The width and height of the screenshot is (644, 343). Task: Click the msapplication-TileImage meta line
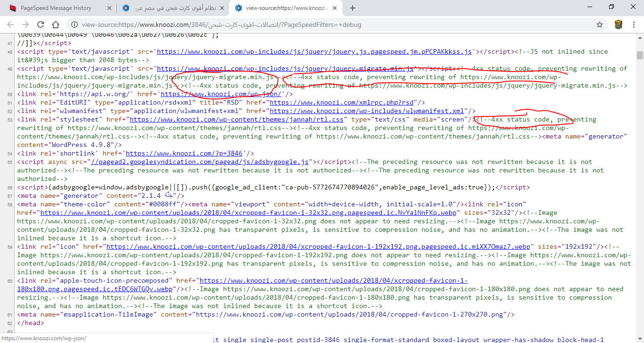pyautogui.click(x=266, y=315)
